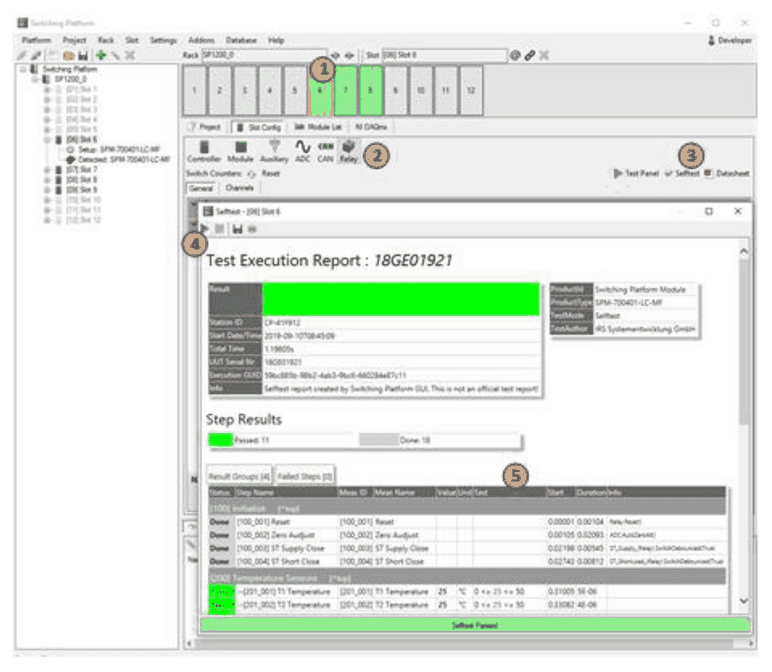Collapse the SP1200_0 tree node
772x672 pixels.
pyautogui.click(x=35, y=79)
